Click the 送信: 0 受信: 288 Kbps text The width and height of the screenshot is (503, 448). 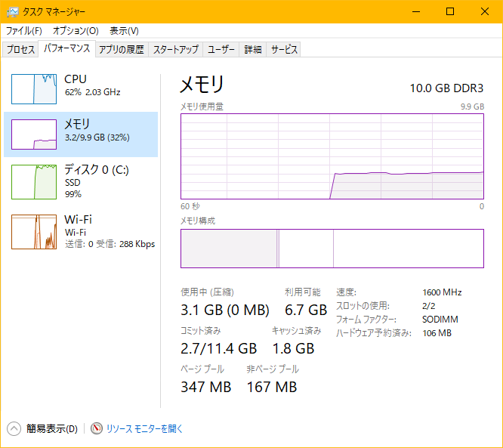point(110,244)
